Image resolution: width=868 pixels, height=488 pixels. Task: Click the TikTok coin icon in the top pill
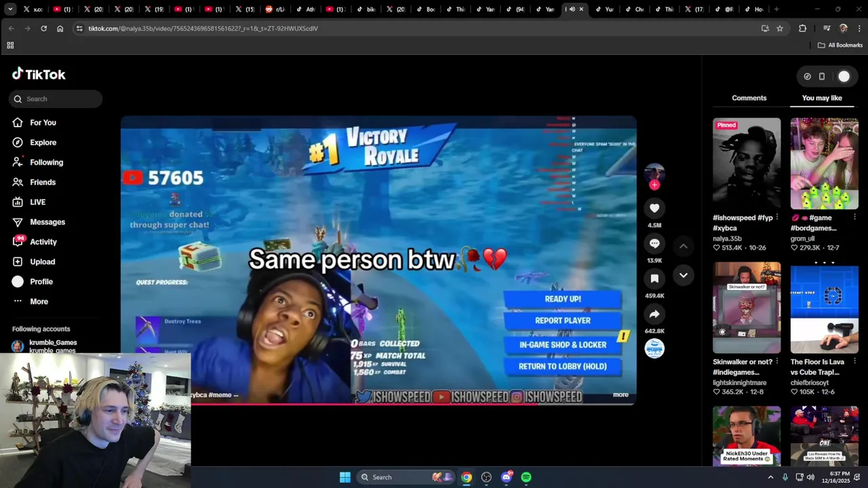click(x=807, y=77)
